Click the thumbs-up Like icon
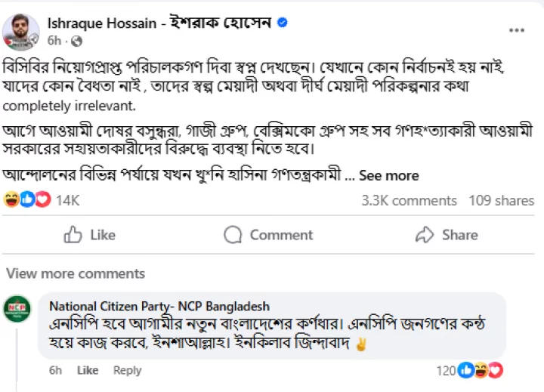The height and width of the screenshot is (392, 544). click(73, 235)
